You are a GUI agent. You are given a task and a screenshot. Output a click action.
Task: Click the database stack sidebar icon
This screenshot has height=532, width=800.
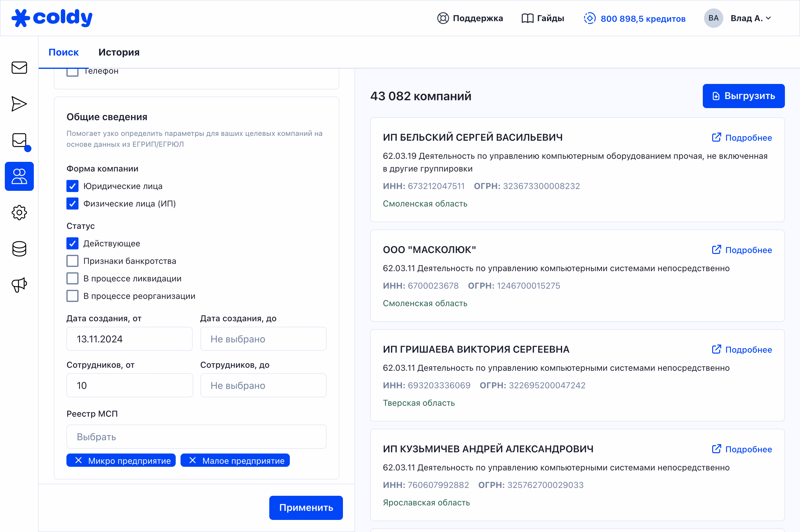tap(19, 249)
